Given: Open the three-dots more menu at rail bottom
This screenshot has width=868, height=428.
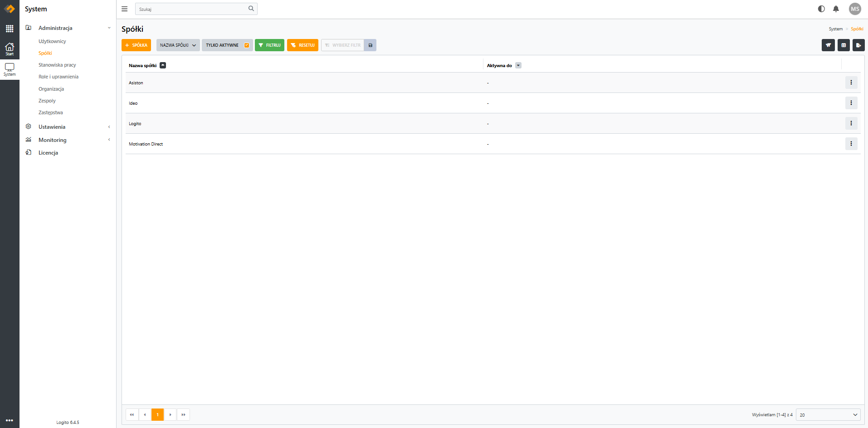Looking at the screenshot, I should [10, 420].
